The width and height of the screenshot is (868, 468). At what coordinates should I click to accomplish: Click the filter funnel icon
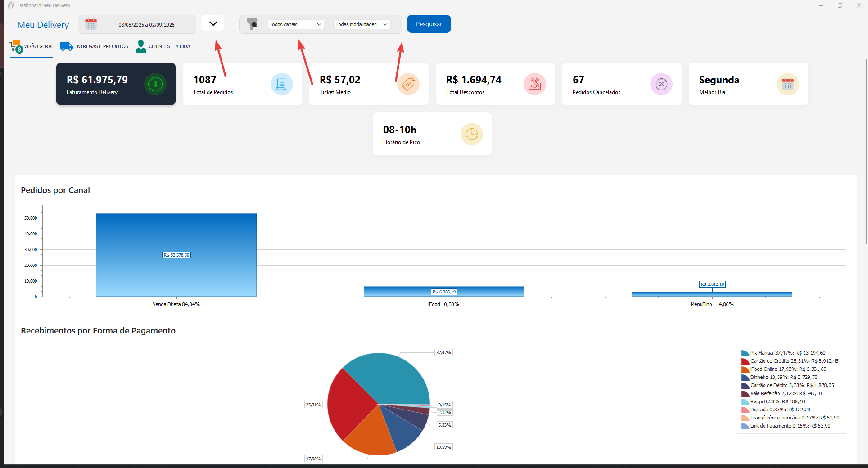click(252, 24)
